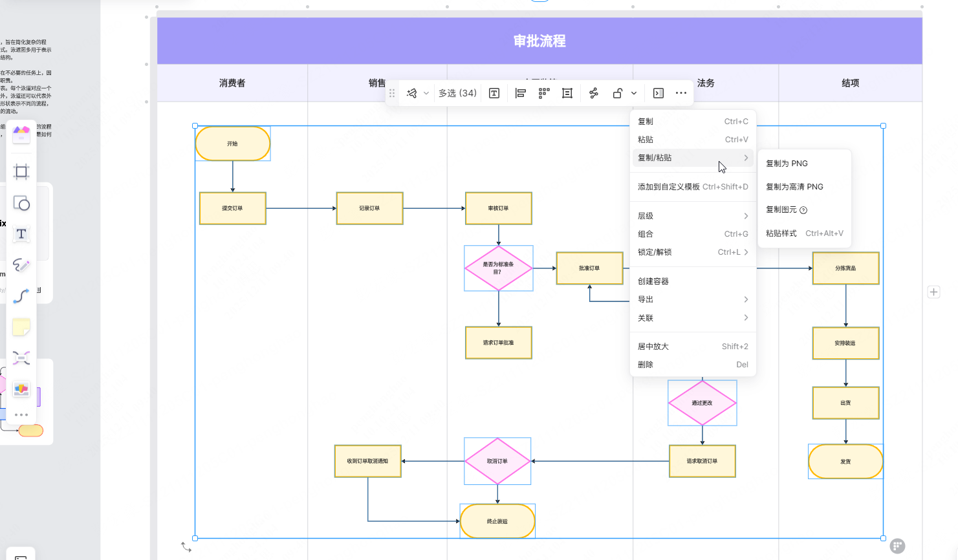Choose 居中放大 from the context menu

click(x=693, y=347)
